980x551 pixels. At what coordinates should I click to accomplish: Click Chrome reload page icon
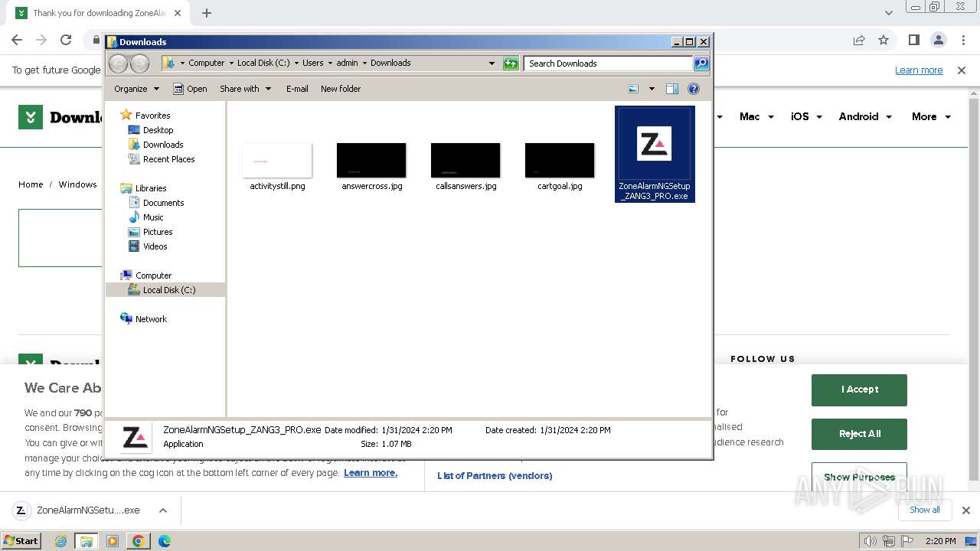pos(66,40)
